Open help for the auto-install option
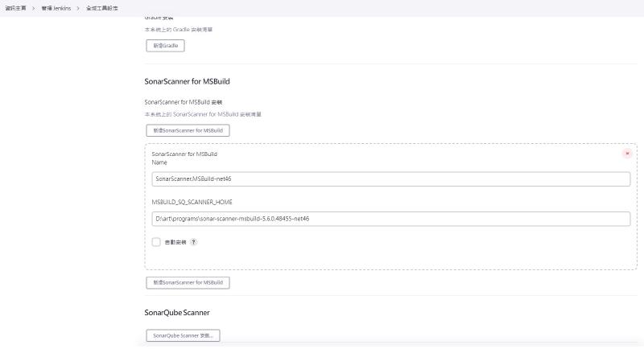 [194, 241]
